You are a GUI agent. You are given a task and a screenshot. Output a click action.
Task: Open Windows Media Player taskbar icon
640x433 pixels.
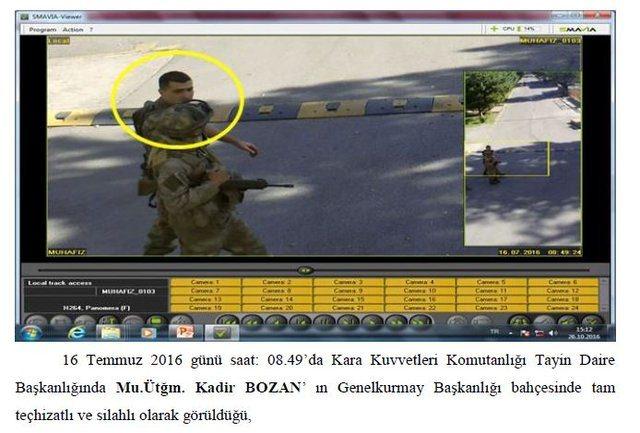[148, 331]
